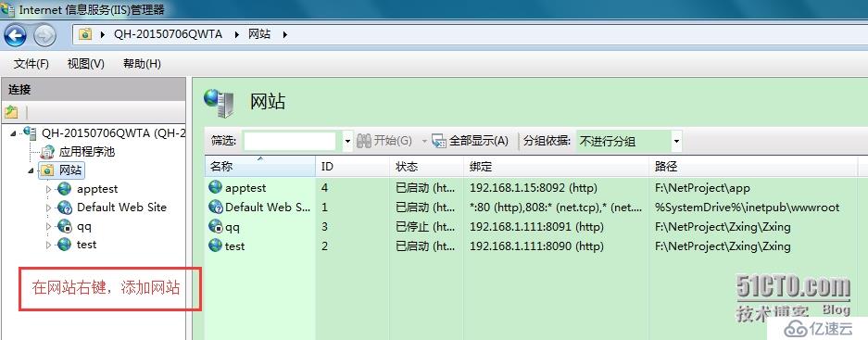Sort by ID column header
Viewport: 868px width, 340px height.
coord(353,167)
